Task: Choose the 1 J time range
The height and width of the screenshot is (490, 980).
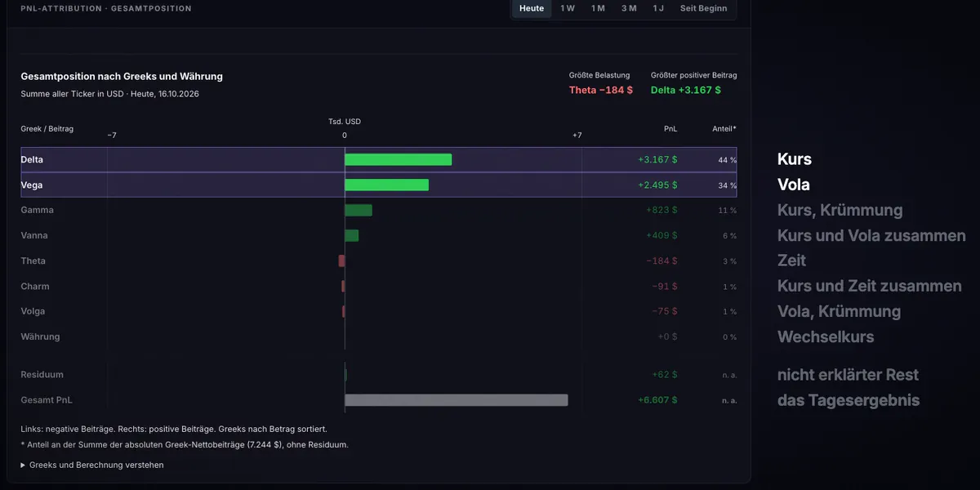Action: [x=658, y=8]
